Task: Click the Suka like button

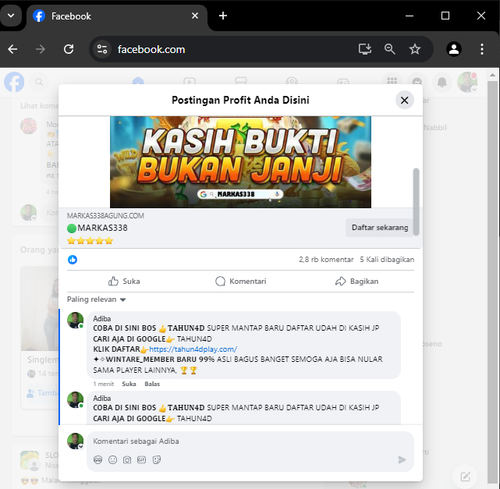Action: point(124,281)
